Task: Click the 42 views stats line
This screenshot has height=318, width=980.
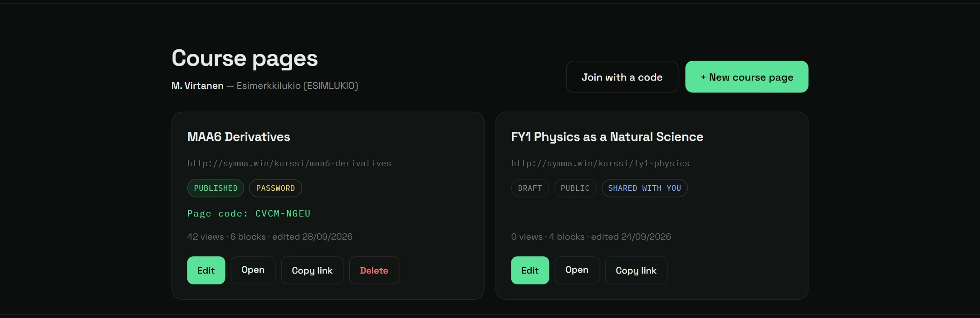Action: tap(270, 236)
